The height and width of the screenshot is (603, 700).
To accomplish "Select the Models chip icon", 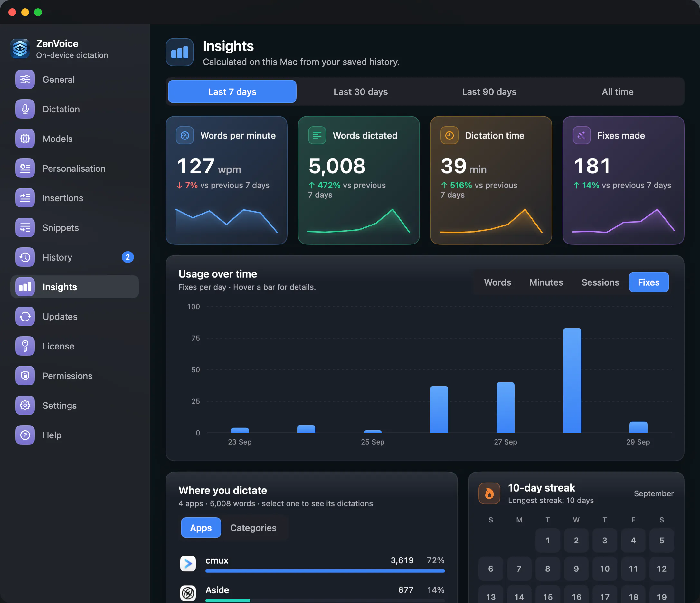I will pos(25,139).
